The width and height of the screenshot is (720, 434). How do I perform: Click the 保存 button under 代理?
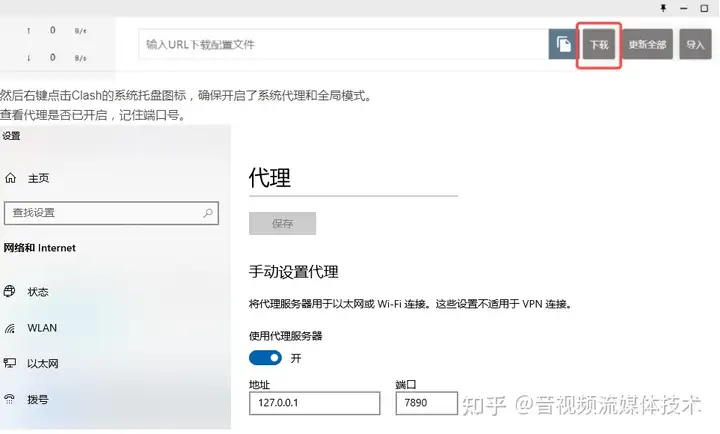coord(282,224)
